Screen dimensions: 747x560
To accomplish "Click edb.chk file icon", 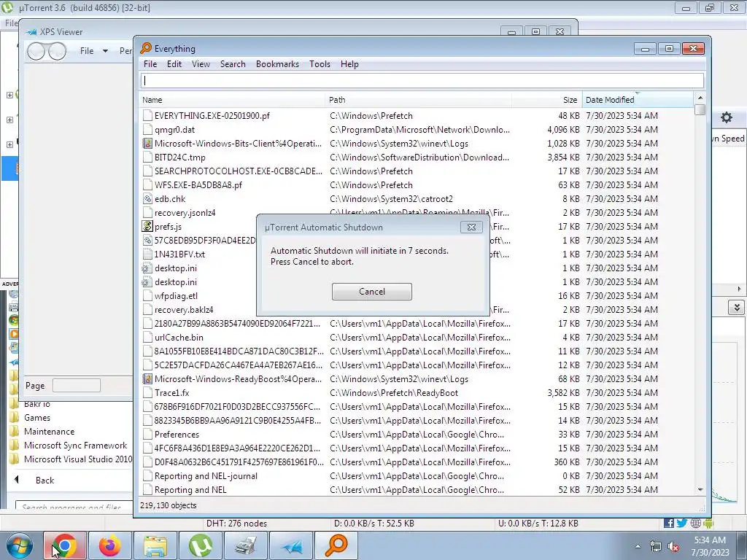I will click(x=147, y=199).
